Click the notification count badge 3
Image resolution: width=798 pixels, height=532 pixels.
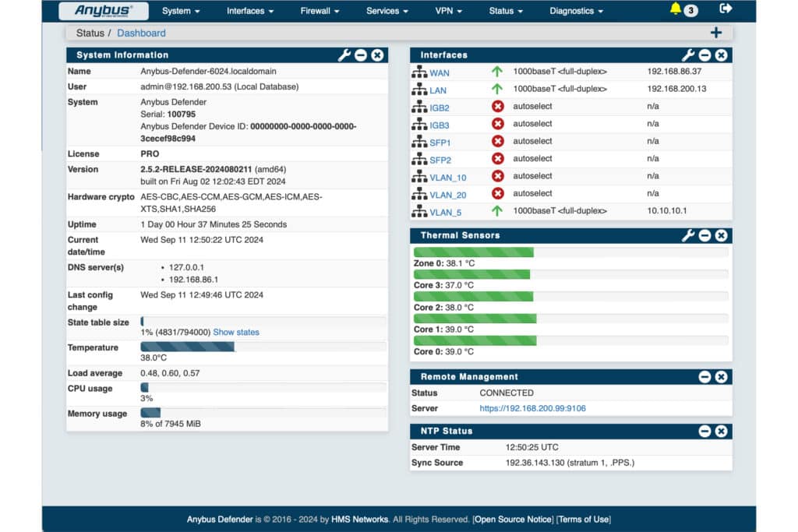click(690, 10)
